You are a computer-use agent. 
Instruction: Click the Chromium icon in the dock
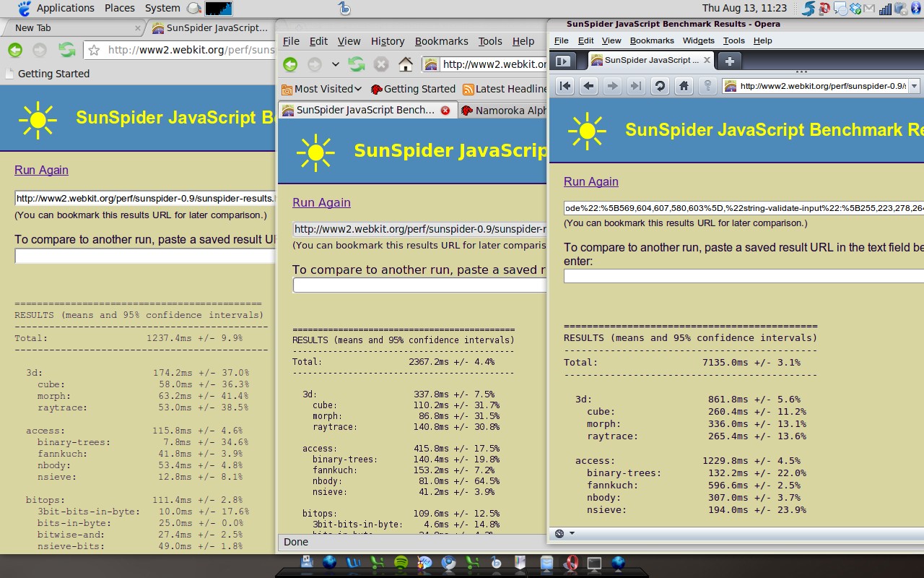[x=448, y=562]
